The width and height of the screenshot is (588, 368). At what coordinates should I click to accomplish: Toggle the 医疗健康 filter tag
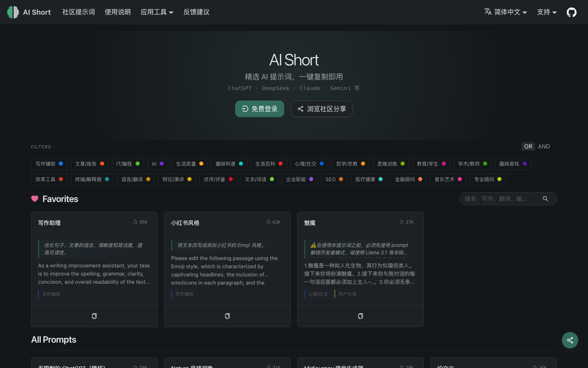coord(369,180)
